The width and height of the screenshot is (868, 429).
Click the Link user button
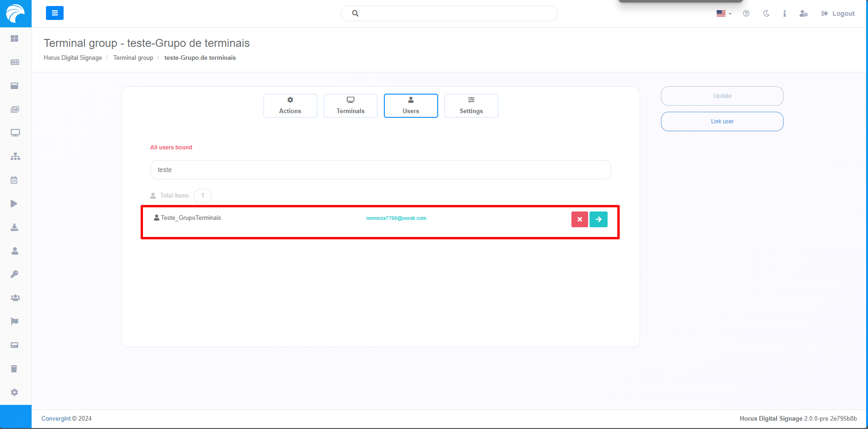point(722,122)
